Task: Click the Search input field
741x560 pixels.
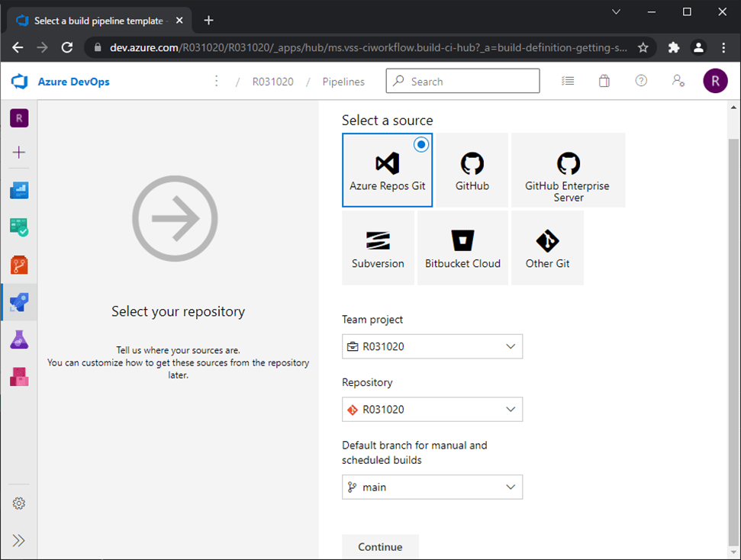Action: (462, 81)
